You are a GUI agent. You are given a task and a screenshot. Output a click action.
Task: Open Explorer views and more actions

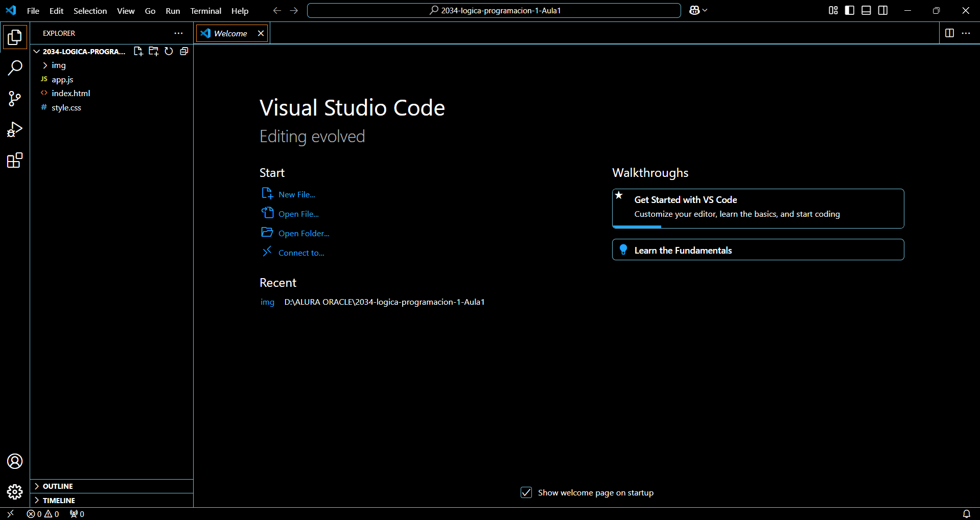tap(178, 33)
